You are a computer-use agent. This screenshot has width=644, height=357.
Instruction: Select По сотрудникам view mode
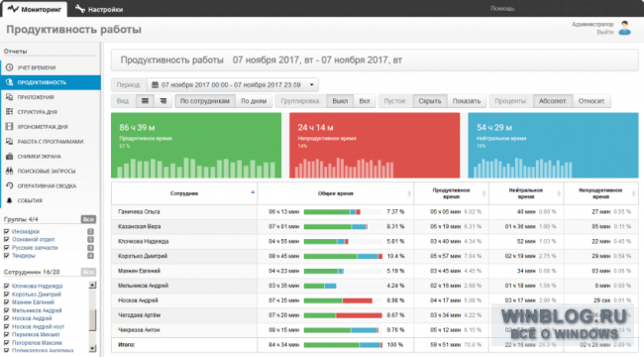[205, 101]
